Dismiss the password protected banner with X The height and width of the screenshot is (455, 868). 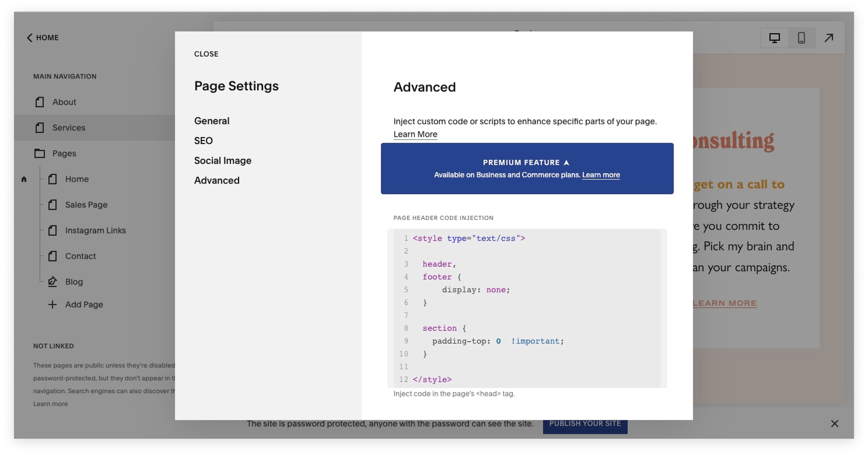835,423
